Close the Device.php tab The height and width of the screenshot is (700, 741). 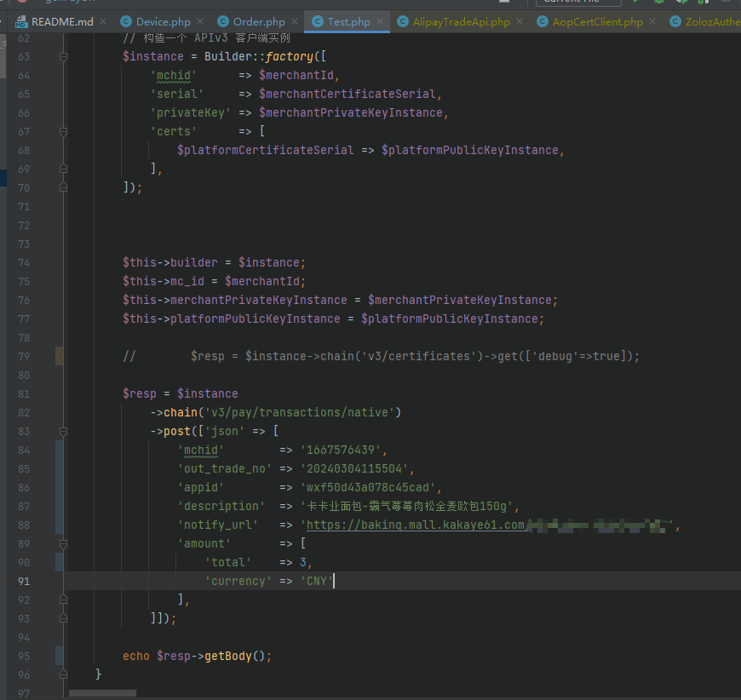tap(200, 22)
